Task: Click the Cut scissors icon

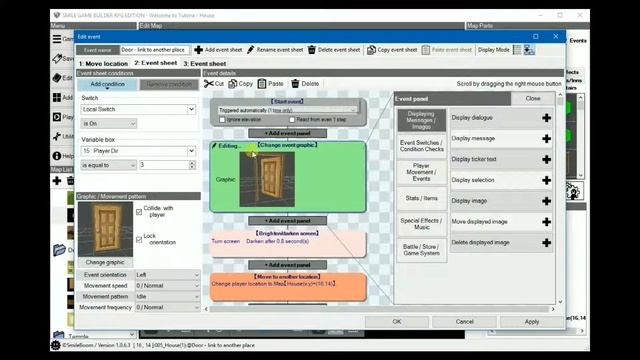Action: pyautogui.click(x=209, y=84)
